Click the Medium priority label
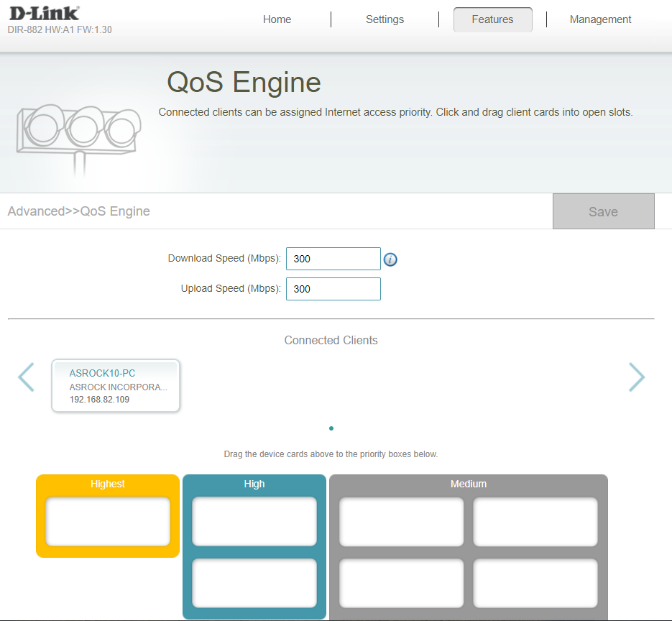The height and width of the screenshot is (621, 672). pyautogui.click(x=469, y=484)
